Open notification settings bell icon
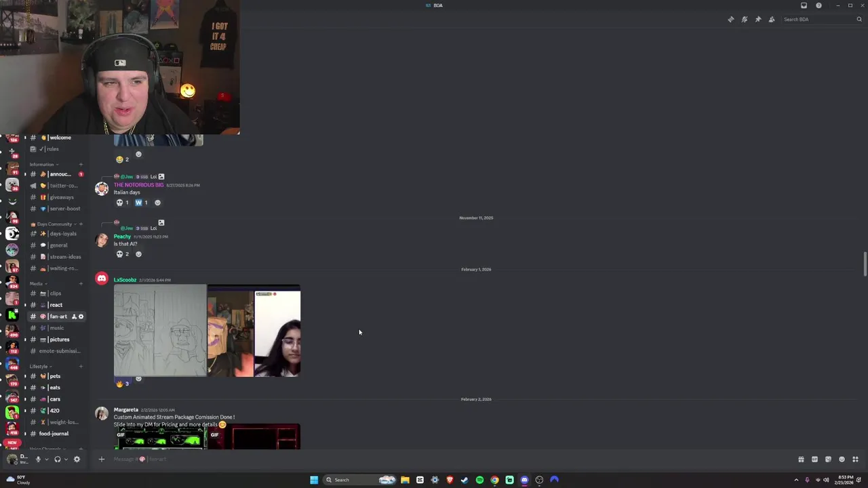868x488 pixels. pyautogui.click(x=745, y=19)
